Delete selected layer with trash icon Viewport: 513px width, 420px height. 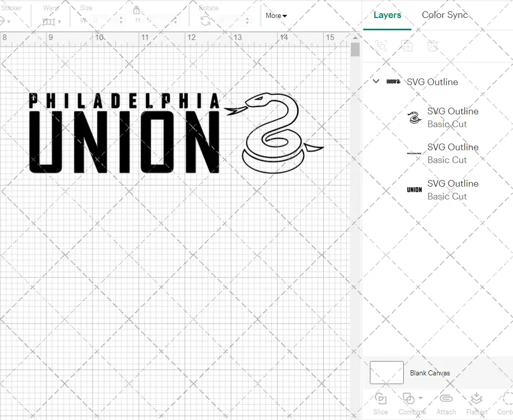click(433, 46)
